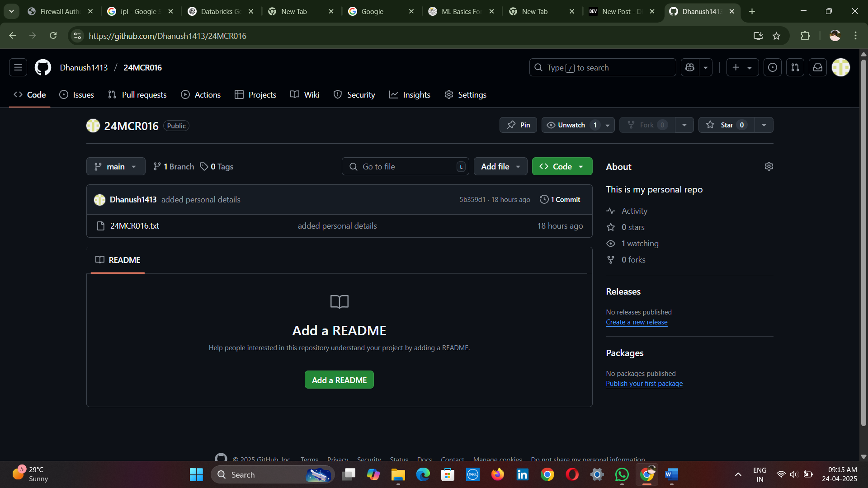Open the browser extensions puzzle icon

(x=805, y=36)
